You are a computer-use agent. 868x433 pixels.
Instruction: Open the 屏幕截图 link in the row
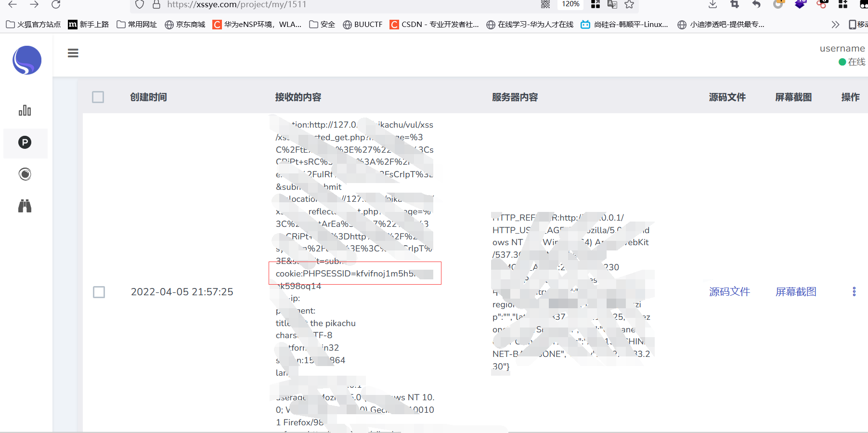[x=796, y=292]
